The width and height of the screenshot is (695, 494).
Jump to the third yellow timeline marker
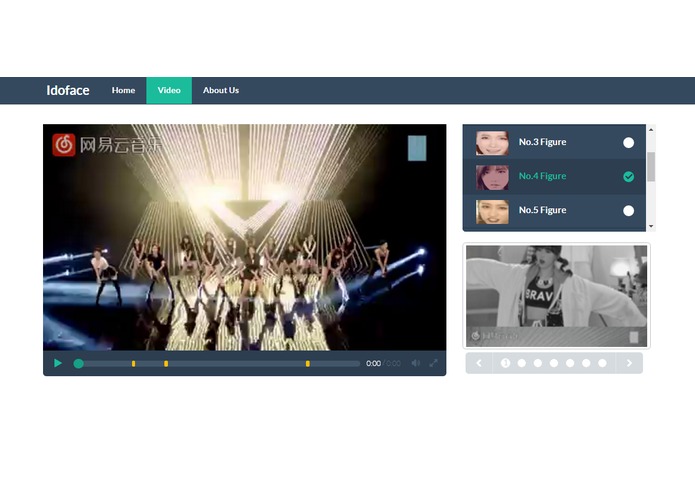click(308, 364)
